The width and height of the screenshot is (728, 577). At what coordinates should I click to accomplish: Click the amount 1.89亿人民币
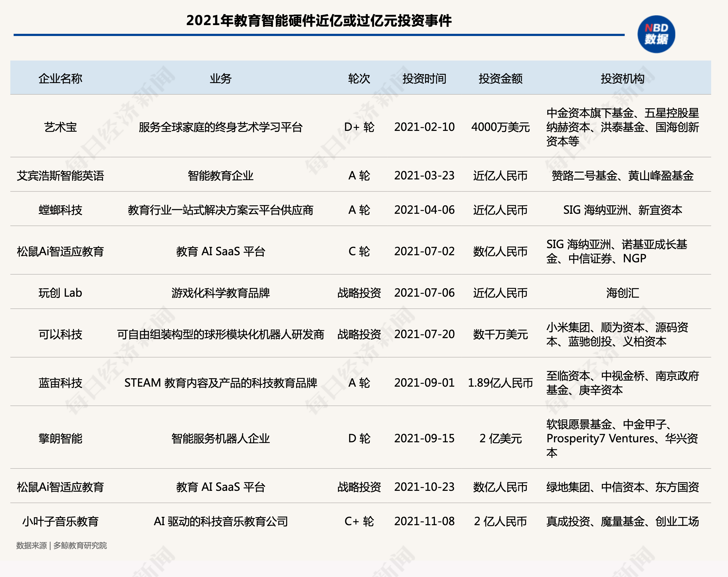click(x=500, y=383)
